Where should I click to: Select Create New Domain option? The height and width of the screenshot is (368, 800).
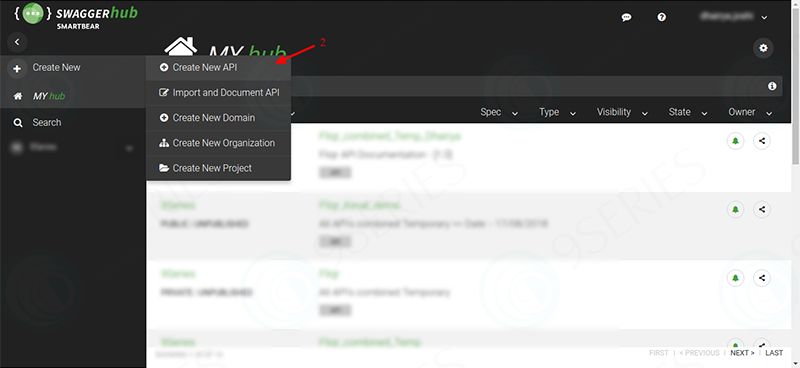tap(218, 118)
